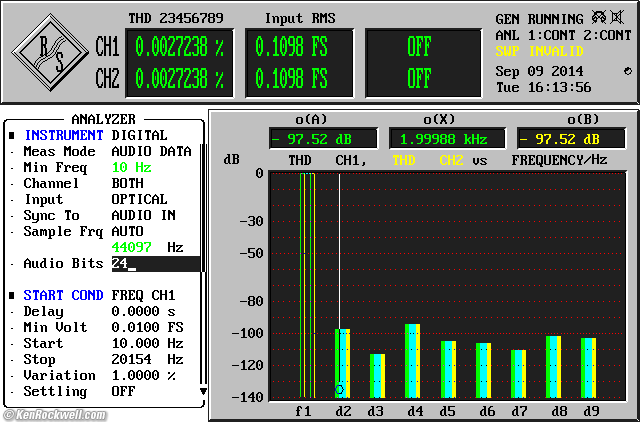Click the Rohde & Schwarz diamond logo
The height and width of the screenshot is (422, 640).
50,53
